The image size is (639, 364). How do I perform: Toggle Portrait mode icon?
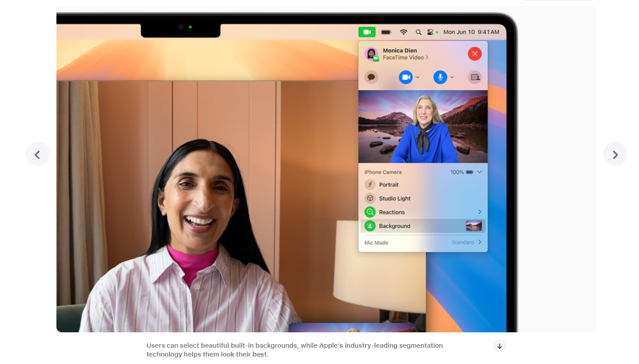(370, 185)
